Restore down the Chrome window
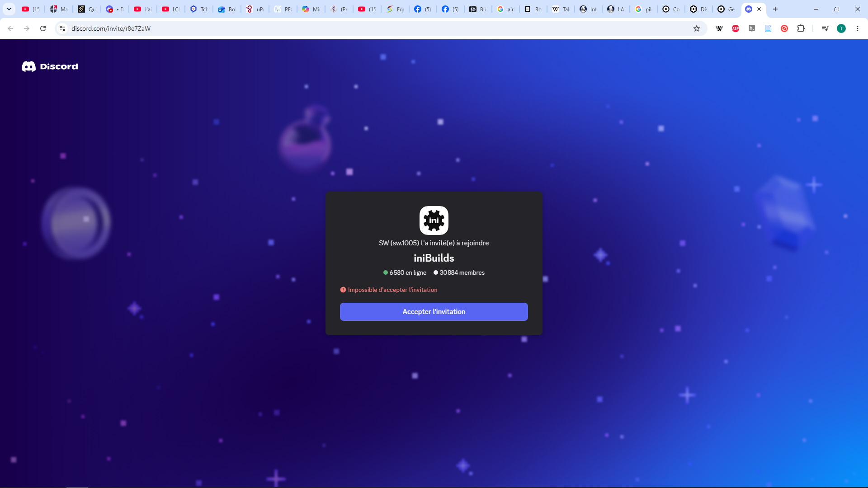 pyautogui.click(x=837, y=9)
